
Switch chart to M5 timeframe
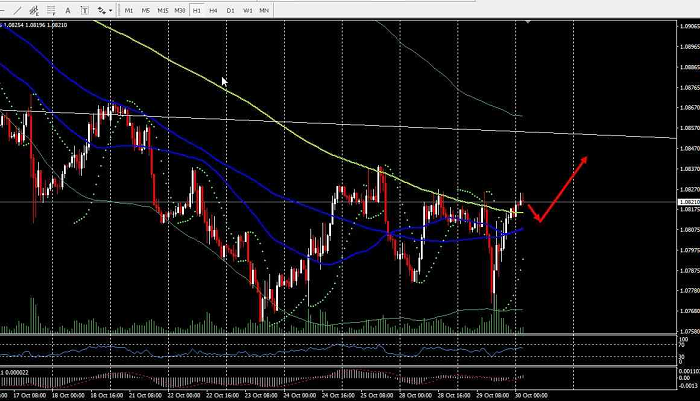click(146, 10)
